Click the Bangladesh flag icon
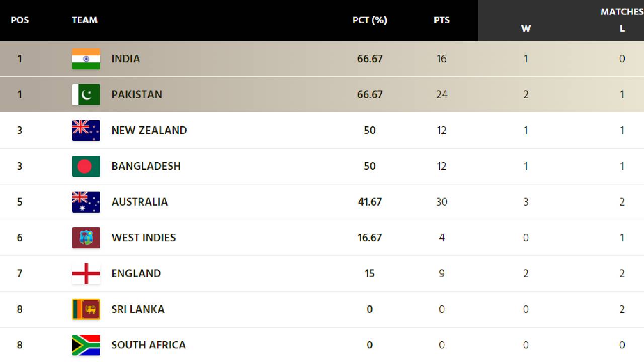The height and width of the screenshot is (362, 644). coord(86,166)
